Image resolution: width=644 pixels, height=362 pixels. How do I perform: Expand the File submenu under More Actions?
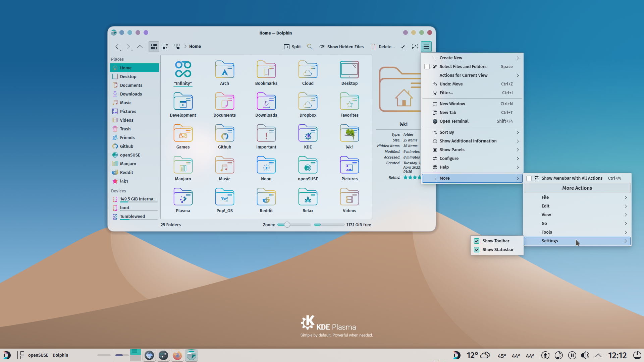click(x=577, y=197)
